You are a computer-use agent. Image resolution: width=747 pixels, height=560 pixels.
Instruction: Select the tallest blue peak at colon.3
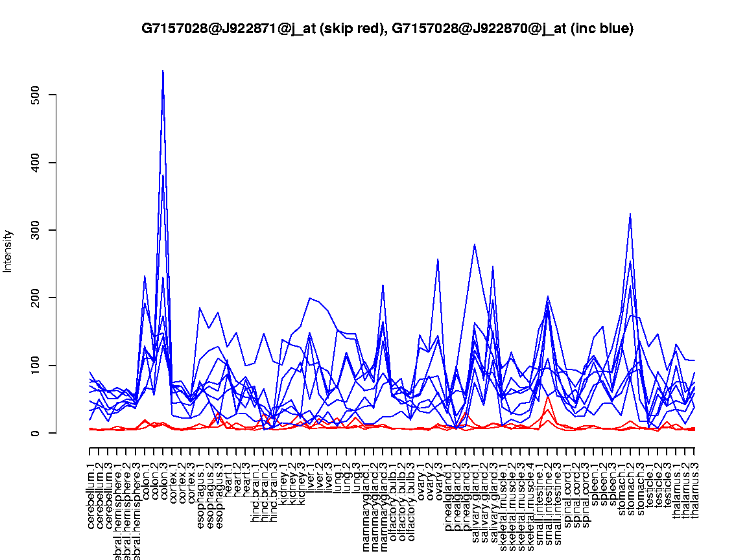click(x=163, y=71)
